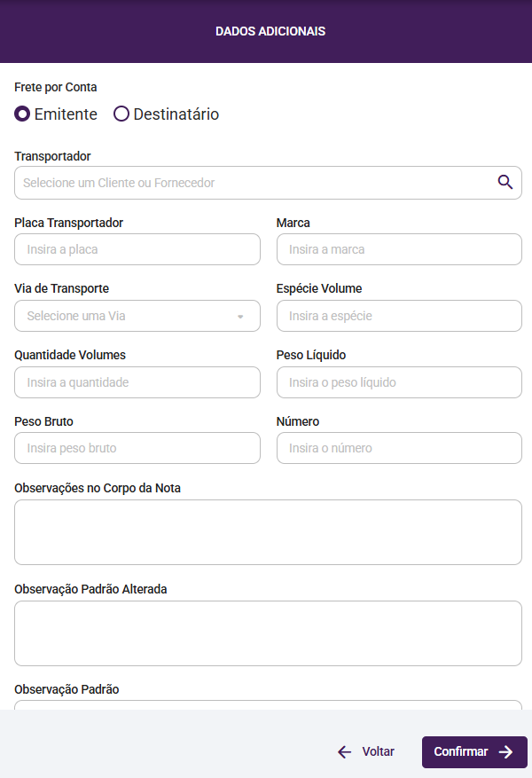Click the Marca input field

[x=399, y=249]
